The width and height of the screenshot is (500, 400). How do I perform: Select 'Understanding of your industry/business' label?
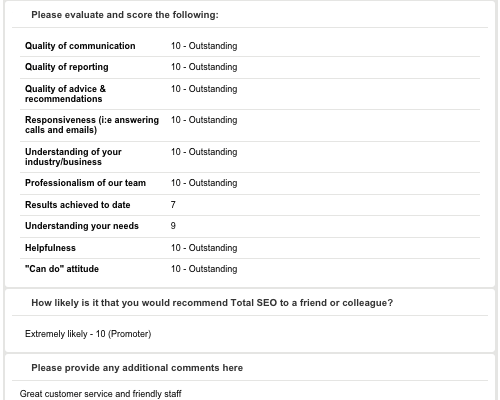pyautogui.click(x=73, y=157)
